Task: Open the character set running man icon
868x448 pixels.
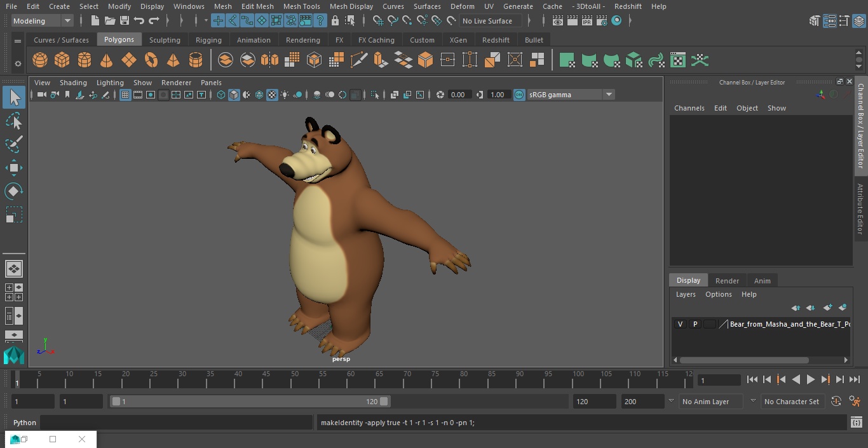Action: coord(855,402)
